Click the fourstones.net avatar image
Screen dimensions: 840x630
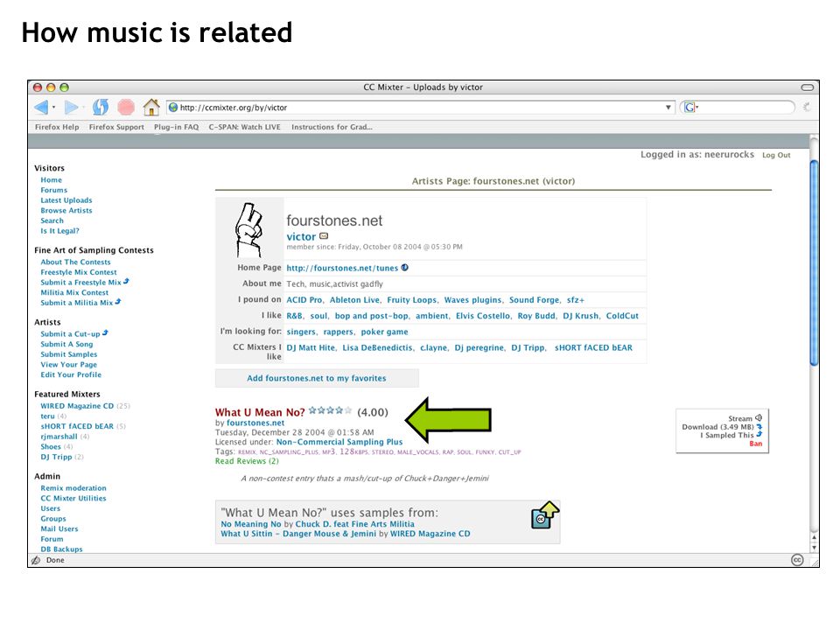pyautogui.click(x=249, y=230)
